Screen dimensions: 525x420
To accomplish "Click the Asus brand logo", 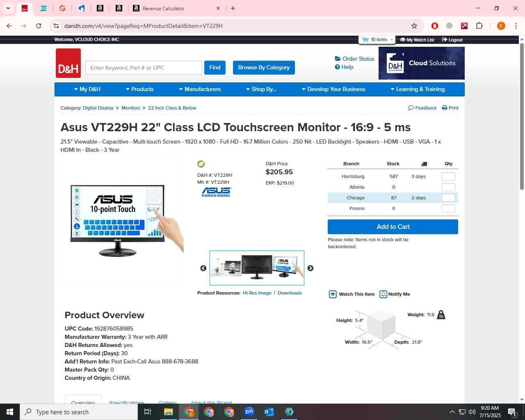I will click(216, 192).
